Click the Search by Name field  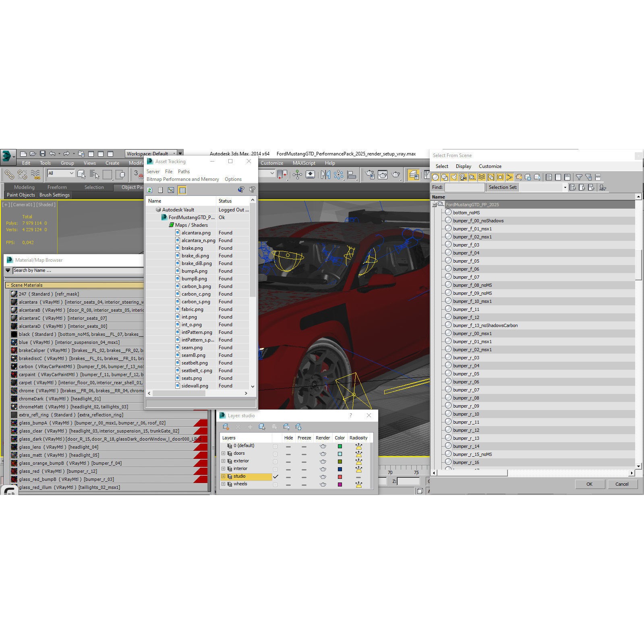coord(78,271)
